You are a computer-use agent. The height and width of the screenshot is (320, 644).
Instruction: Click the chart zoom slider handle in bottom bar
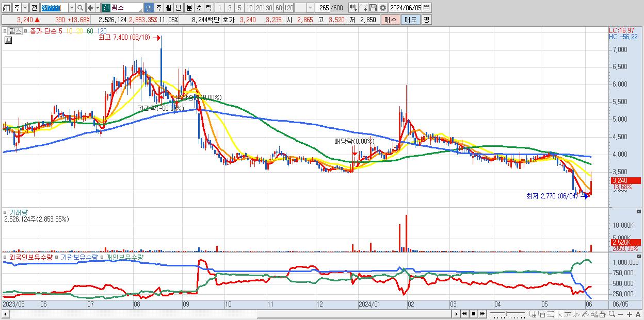(x=506, y=314)
